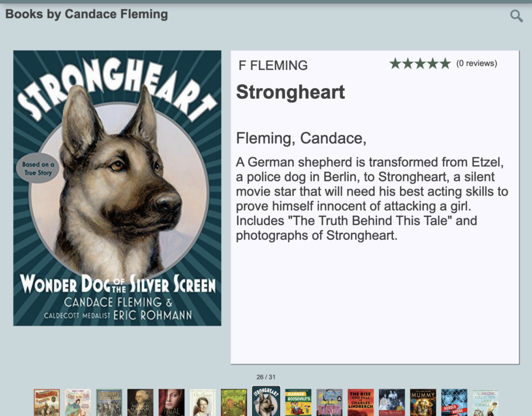Open the large Strongheart cover image
532x416 pixels.
point(117,188)
